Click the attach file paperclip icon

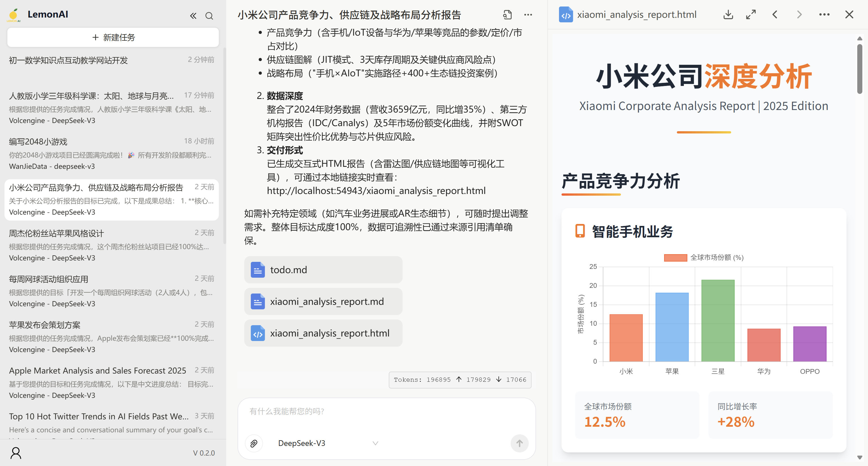tap(254, 443)
